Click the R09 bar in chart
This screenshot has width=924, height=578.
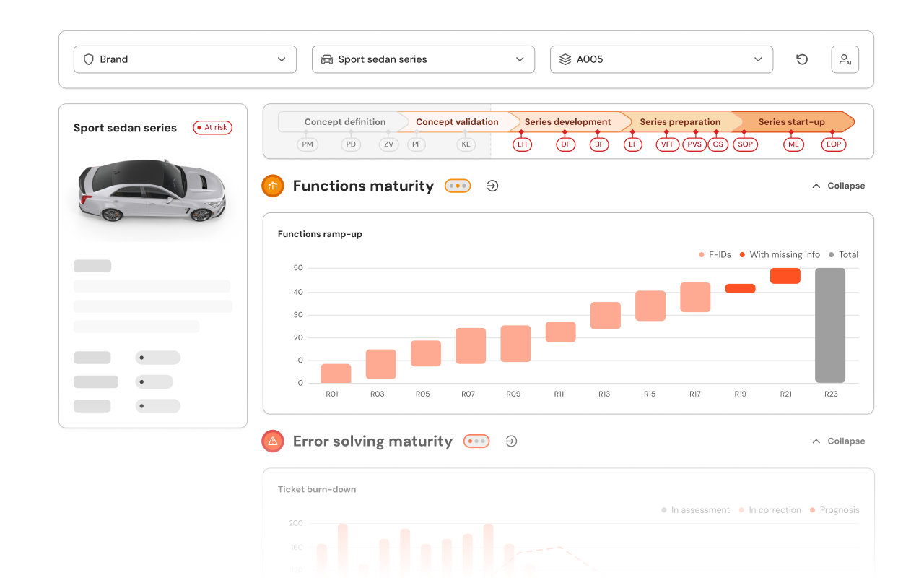(x=515, y=344)
